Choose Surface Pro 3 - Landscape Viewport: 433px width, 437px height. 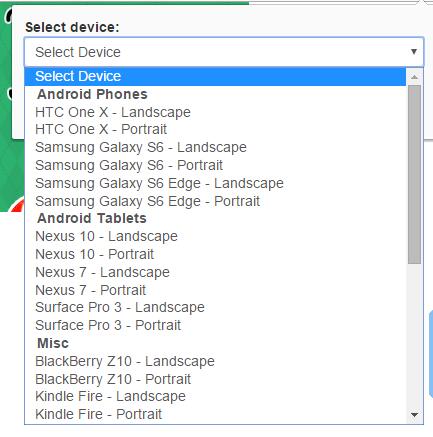(x=215, y=307)
